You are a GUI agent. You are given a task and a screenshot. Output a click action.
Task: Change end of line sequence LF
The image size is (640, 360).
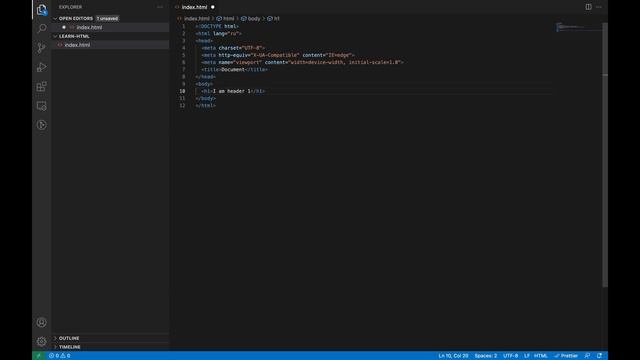tap(527, 356)
